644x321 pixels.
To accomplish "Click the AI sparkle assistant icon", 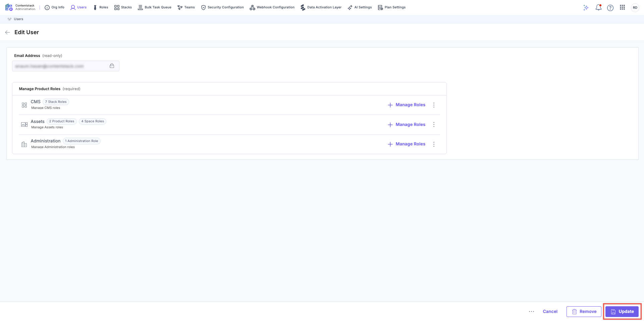I will (x=586, y=8).
